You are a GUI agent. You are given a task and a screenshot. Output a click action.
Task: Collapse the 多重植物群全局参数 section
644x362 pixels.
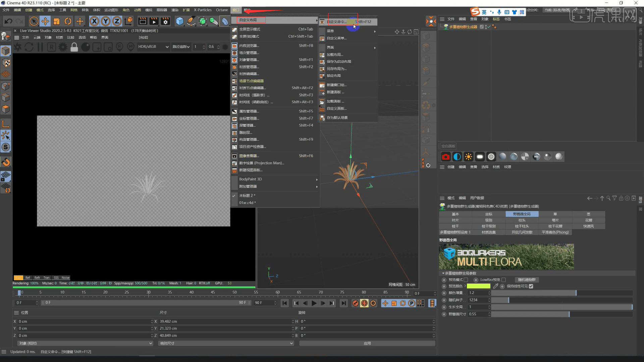(x=443, y=273)
